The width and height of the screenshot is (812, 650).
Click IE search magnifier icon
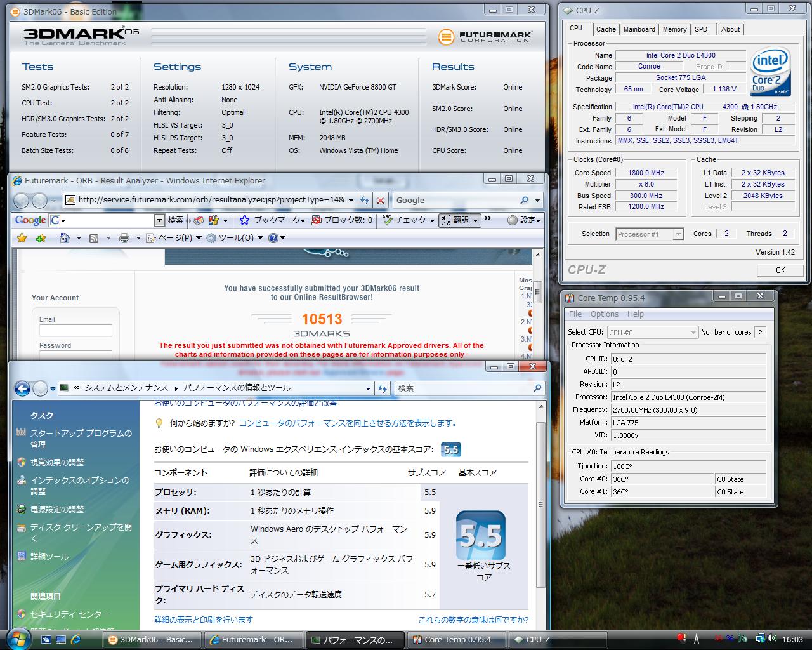click(x=524, y=201)
